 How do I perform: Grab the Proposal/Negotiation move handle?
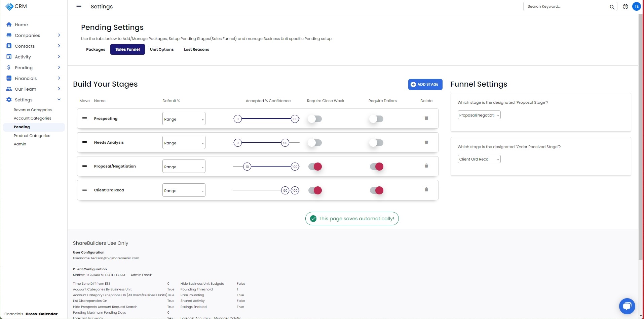pos(85,166)
